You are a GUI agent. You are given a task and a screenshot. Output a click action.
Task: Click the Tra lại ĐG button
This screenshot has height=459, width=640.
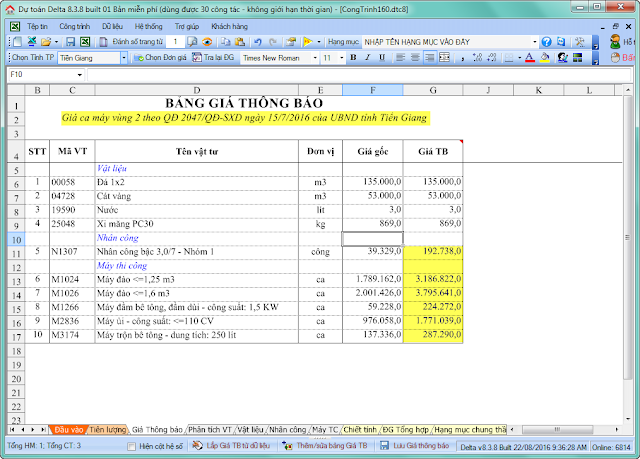click(x=213, y=58)
